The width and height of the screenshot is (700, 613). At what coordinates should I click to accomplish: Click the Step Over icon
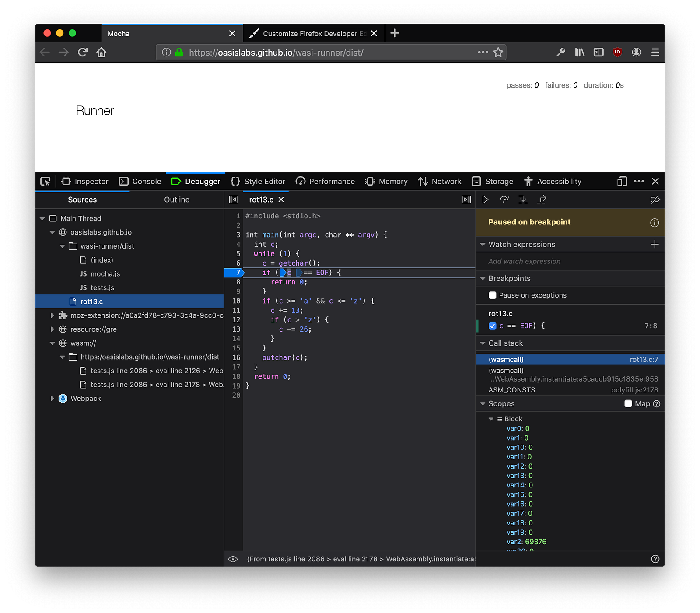[504, 200]
